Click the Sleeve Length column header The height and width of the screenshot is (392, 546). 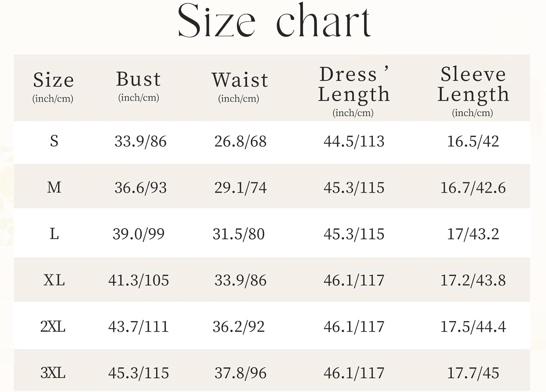point(473,84)
